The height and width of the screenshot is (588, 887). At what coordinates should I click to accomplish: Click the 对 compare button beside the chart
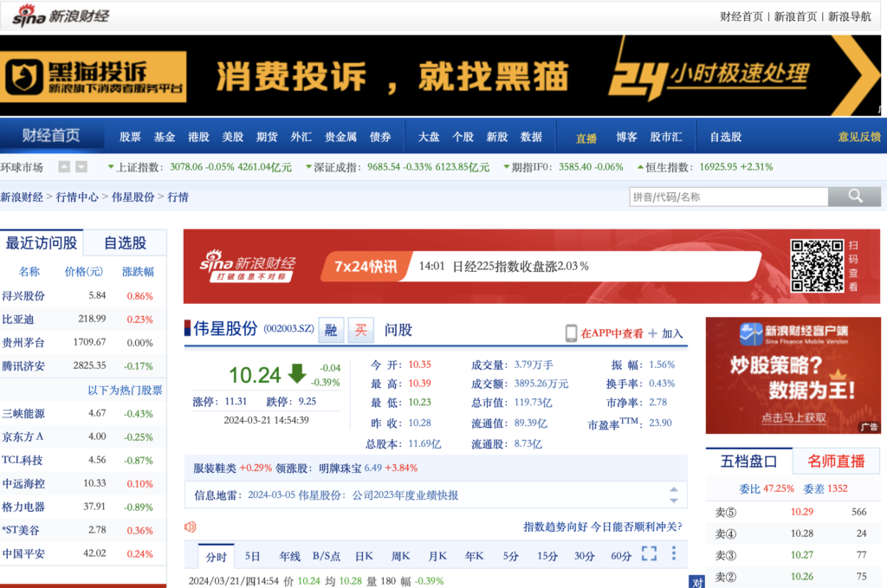(x=696, y=582)
